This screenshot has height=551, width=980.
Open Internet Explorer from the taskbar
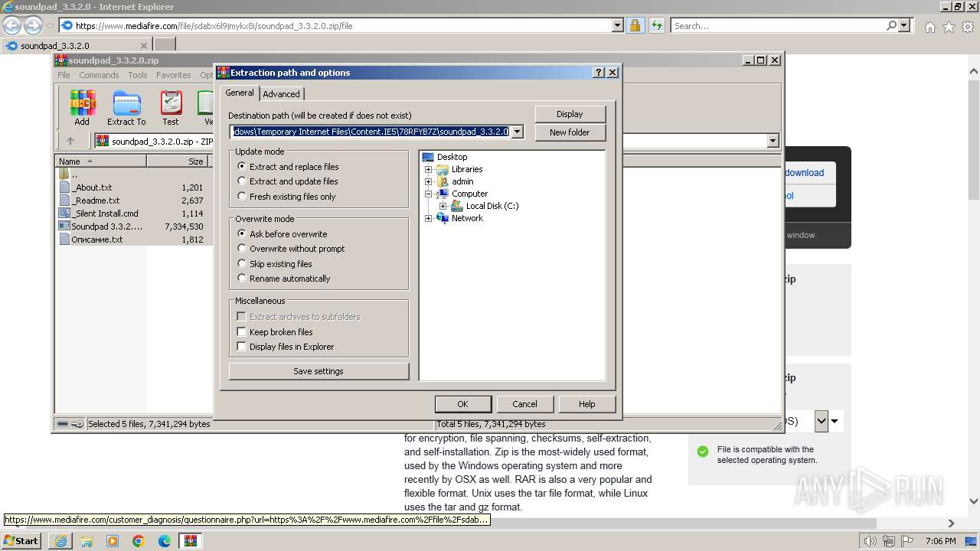pyautogui.click(x=60, y=541)
